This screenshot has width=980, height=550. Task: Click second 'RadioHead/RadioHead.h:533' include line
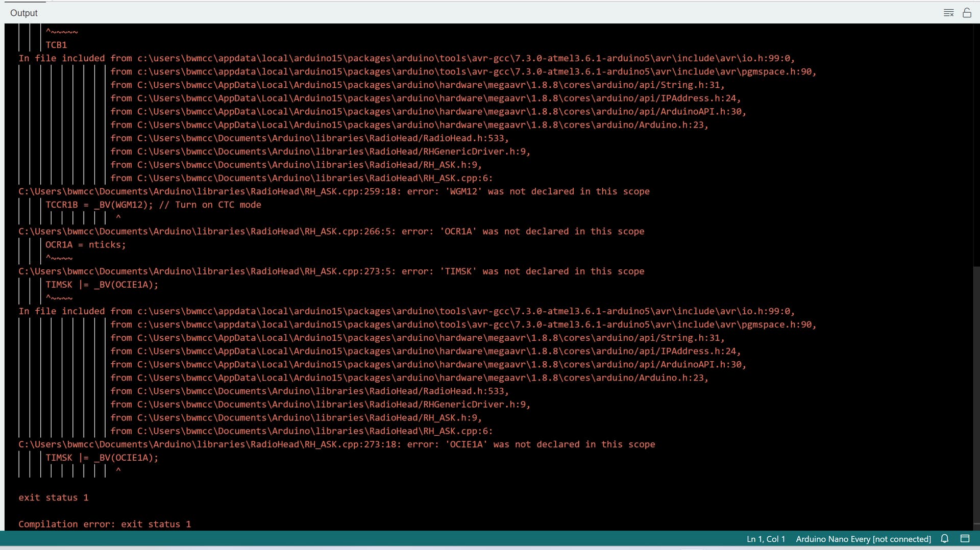click(x=310, y=391)
